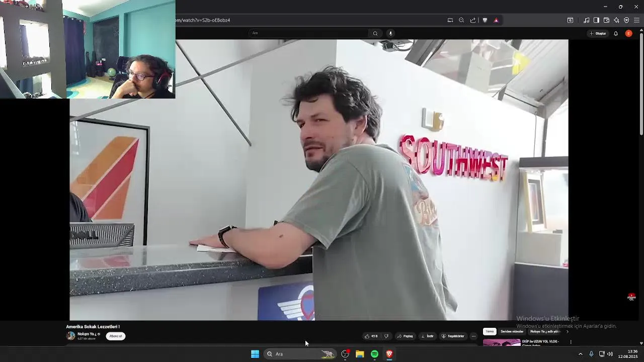
Task: Dislike the video with thumbs-down button
Action: click(386, 336)
